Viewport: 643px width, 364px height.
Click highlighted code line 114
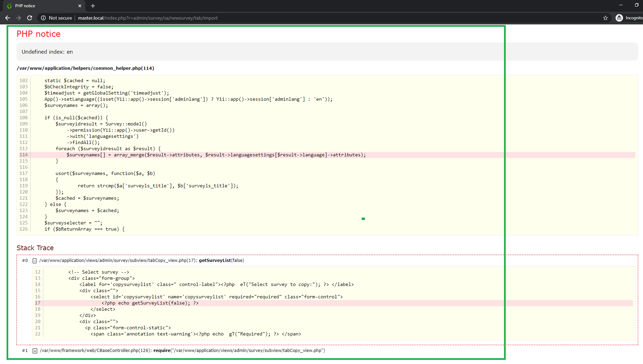coord(216,155)
